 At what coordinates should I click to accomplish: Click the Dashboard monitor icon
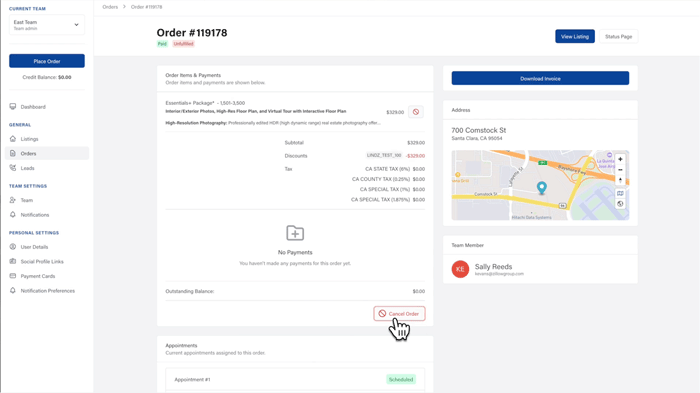click(x=12, y=107)
